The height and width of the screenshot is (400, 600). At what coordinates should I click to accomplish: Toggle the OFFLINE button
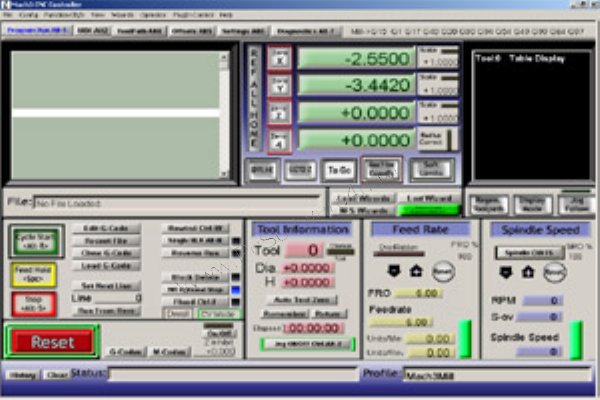point(262,170)
